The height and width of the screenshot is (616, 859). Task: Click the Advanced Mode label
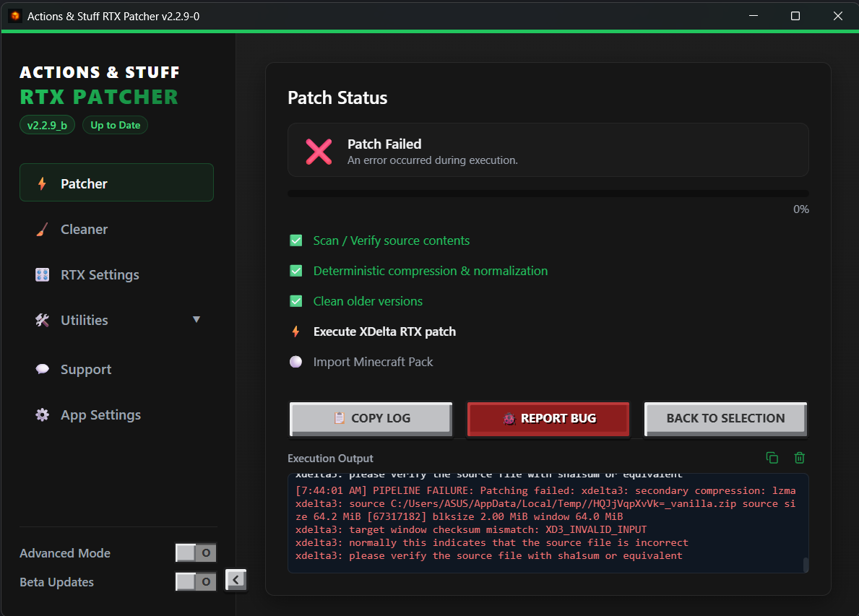point(64,553)
